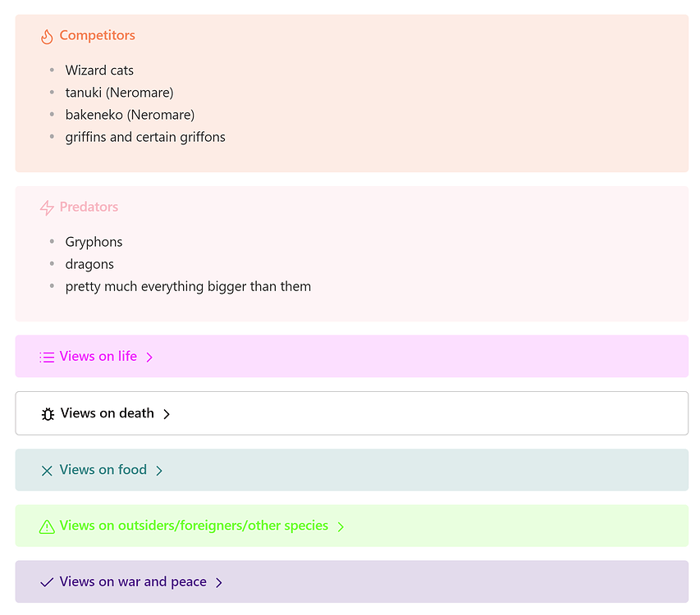The height and width of the screenshot is (615, 700).
Task: Click the Gryphons entry under Predators
Action: [x=94, y=242]
